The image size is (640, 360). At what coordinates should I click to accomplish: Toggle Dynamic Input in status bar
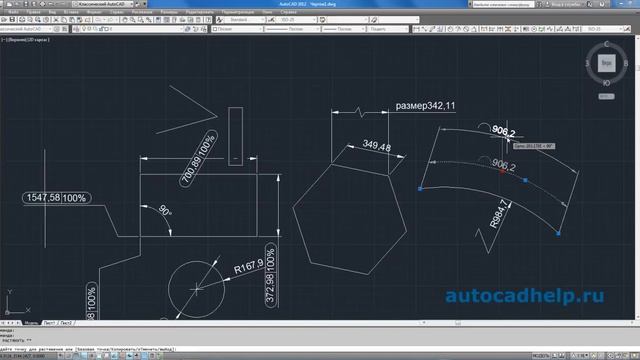(129, 356)
